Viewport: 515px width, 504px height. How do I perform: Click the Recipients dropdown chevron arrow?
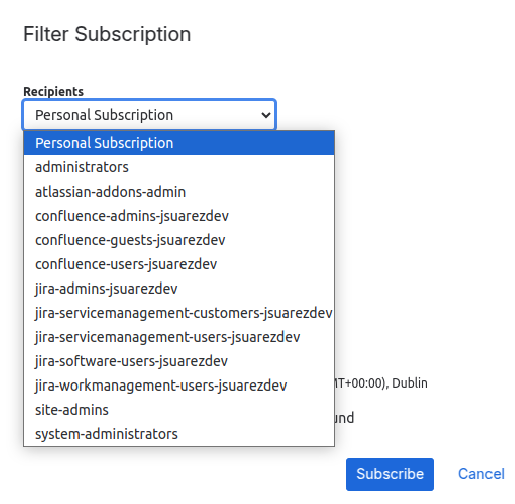[x=266, y=115]
